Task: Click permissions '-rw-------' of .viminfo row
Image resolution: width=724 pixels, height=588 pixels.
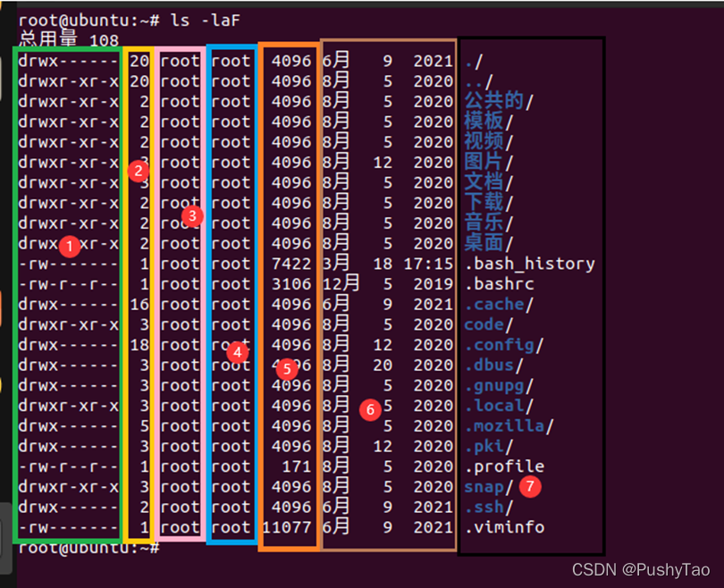Action: (68, 527)
